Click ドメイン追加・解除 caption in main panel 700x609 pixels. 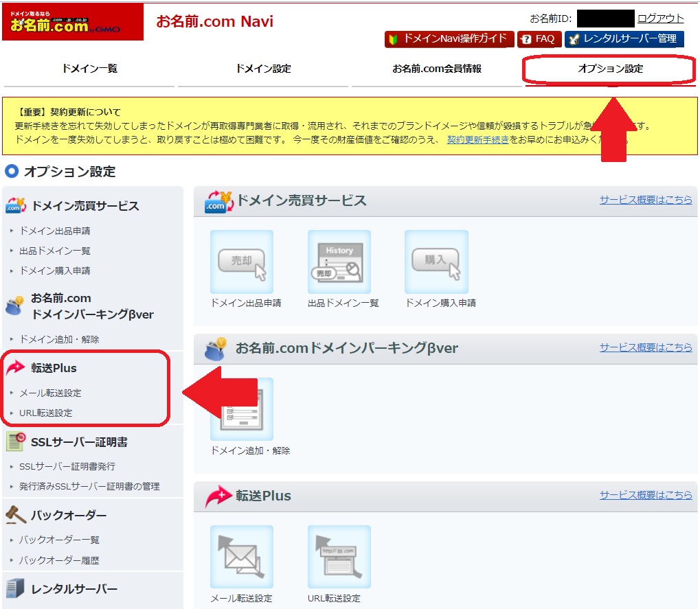click(x=251, y=450)
